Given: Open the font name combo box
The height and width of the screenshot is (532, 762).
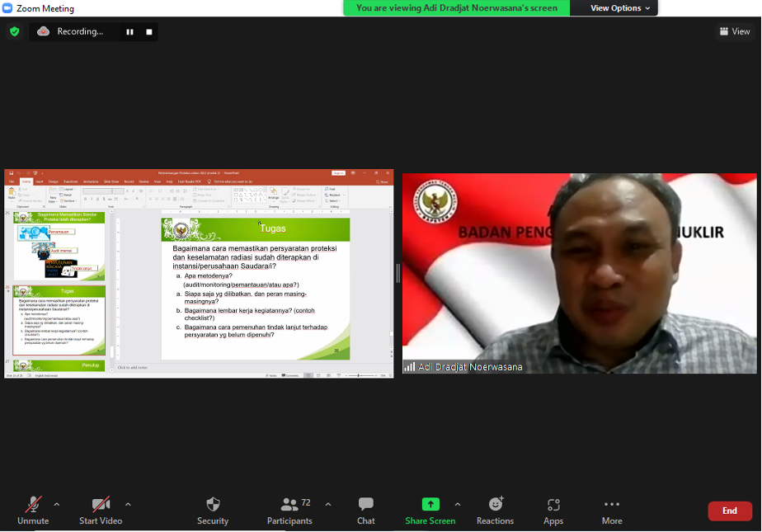Looking at the screenshot, I should (x=97, y=191).
